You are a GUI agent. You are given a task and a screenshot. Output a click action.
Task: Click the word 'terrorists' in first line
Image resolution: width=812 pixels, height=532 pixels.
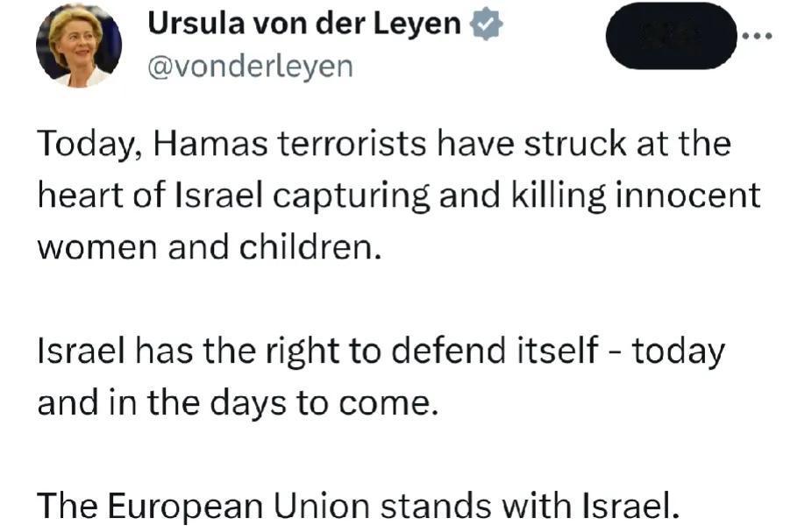click(x=353, y=144)
